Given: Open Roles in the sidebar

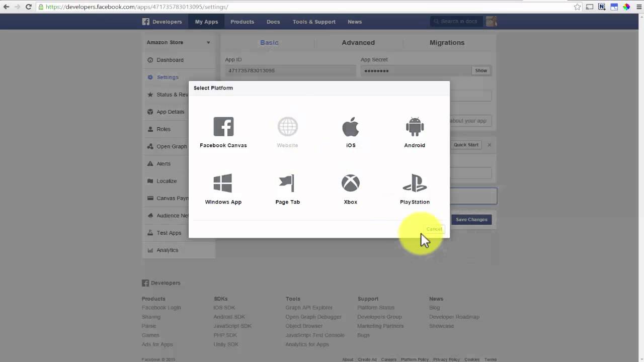Looking at the screenshot, I should [x=164, y=129].
